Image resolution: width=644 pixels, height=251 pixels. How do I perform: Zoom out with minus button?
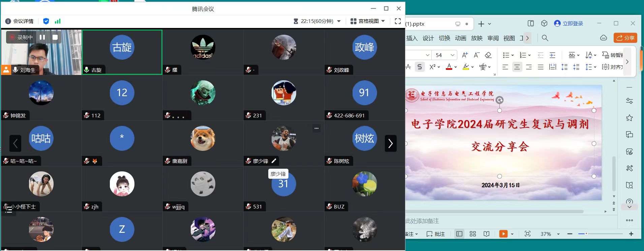click(570, 234)
